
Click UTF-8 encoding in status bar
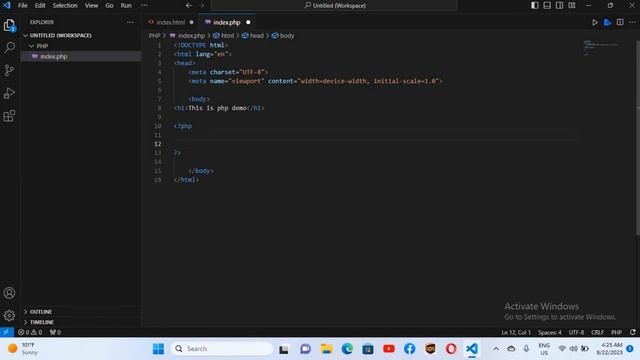[576, 332]
